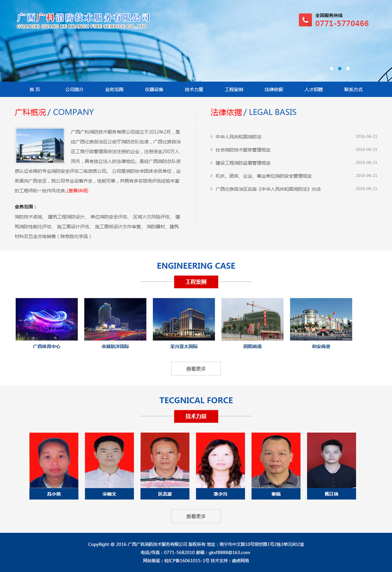
Task: Select the middle banner carousel dot
Action: (x=340, y=68)
